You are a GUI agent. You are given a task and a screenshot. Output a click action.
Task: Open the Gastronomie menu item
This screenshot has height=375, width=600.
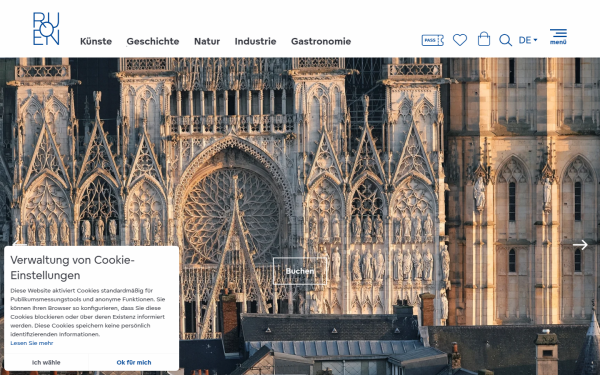click(x=321, y=41)
